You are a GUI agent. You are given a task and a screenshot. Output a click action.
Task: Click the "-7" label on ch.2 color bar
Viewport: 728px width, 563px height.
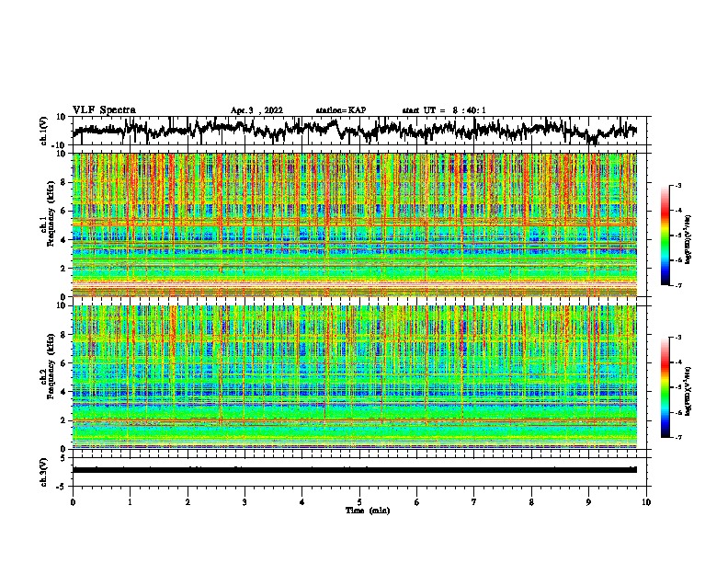[678, 437]
